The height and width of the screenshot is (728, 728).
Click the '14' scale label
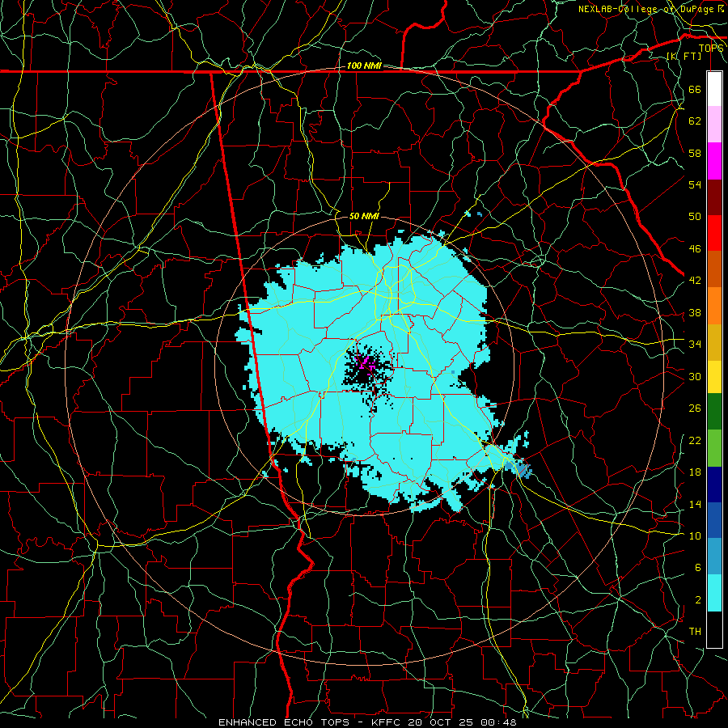click(x=695, y=504)
